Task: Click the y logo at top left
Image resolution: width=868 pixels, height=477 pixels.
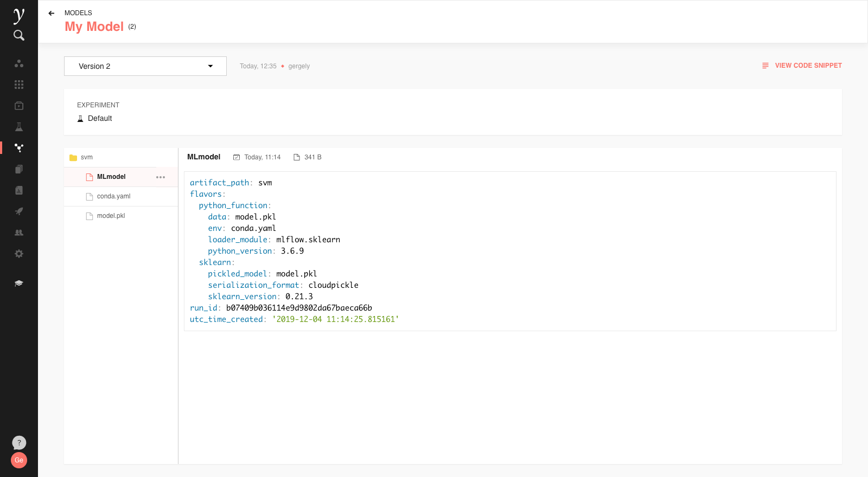Action: pyautogui.click(x=19, y=15)
